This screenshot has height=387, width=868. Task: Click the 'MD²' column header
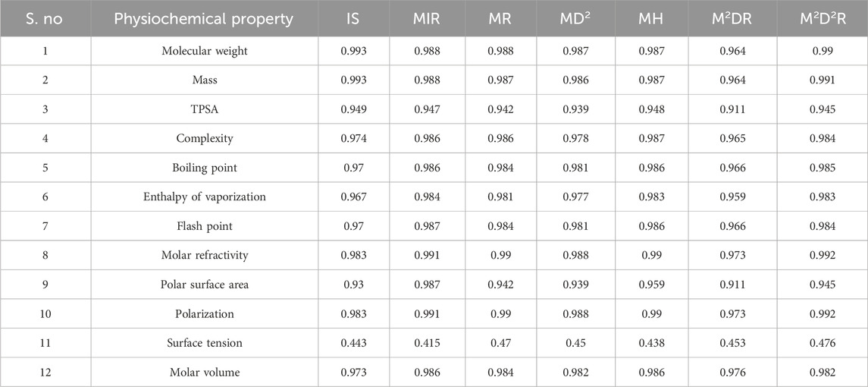pos(574,20)
